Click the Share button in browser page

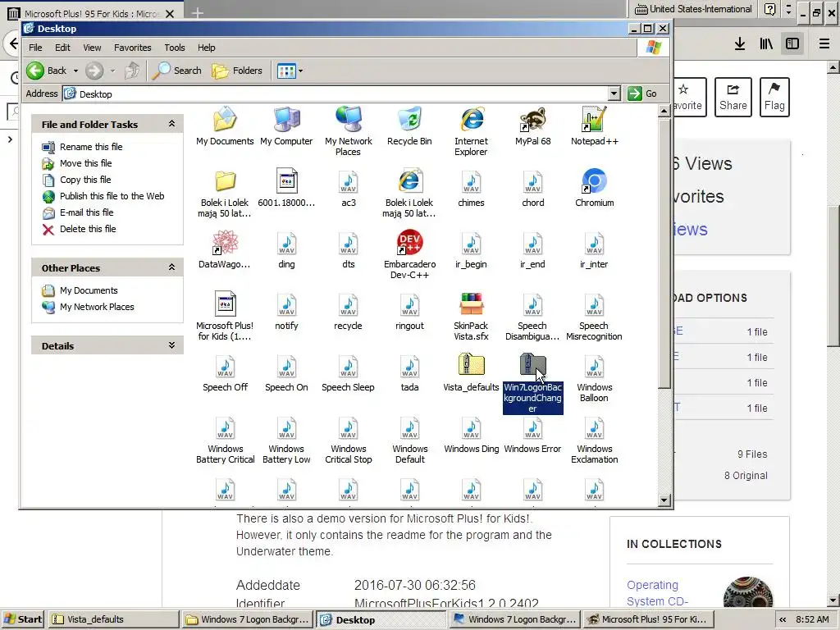(733, 97)
